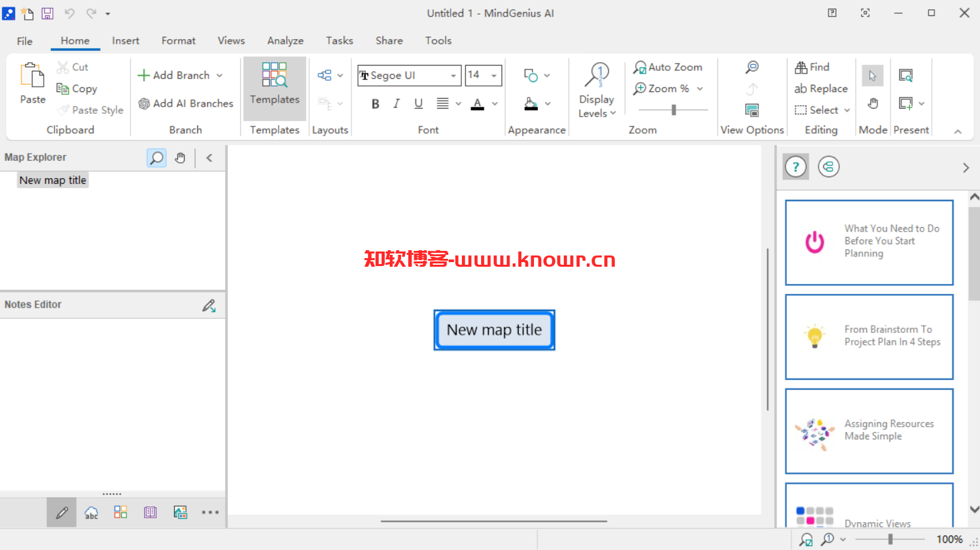This screenshot has width=980, height=550.
Task: Open the Select dropdown in Editing
Action: click(x=823, y=110)
